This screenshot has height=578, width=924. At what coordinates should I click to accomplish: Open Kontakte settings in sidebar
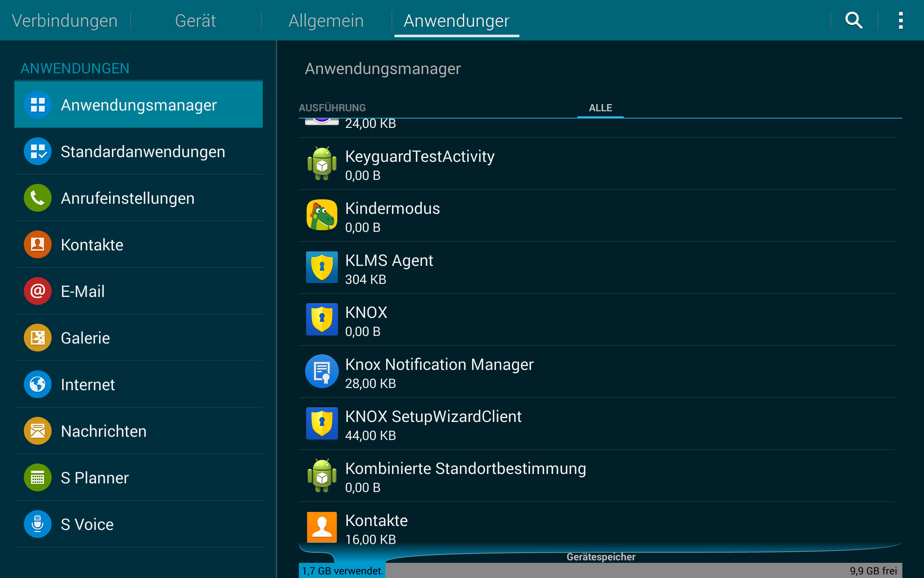point(139,245)
